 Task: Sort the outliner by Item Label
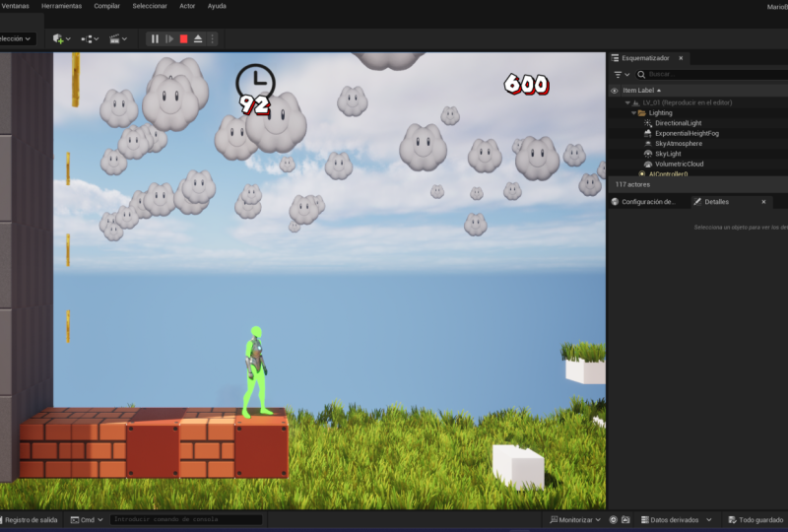point(641,91)
